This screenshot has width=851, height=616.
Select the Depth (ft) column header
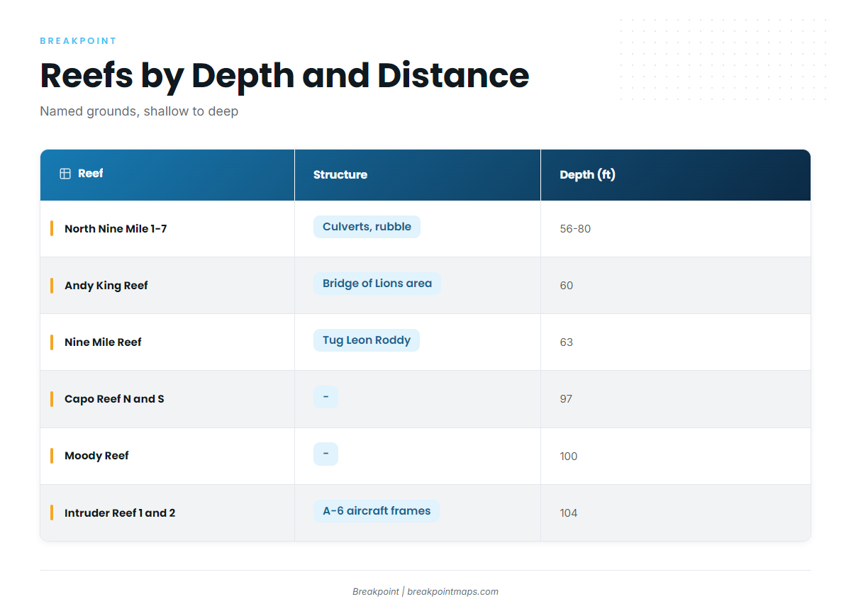[676, 175]
